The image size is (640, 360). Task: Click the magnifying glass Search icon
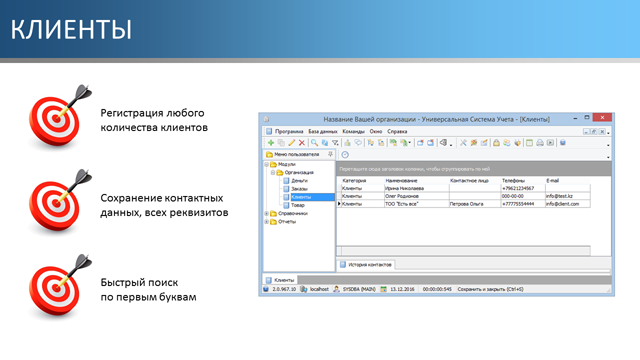[x=314, y=143]
